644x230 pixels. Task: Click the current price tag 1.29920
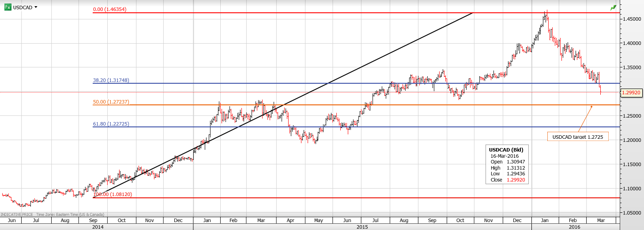(x=631, y=93)
